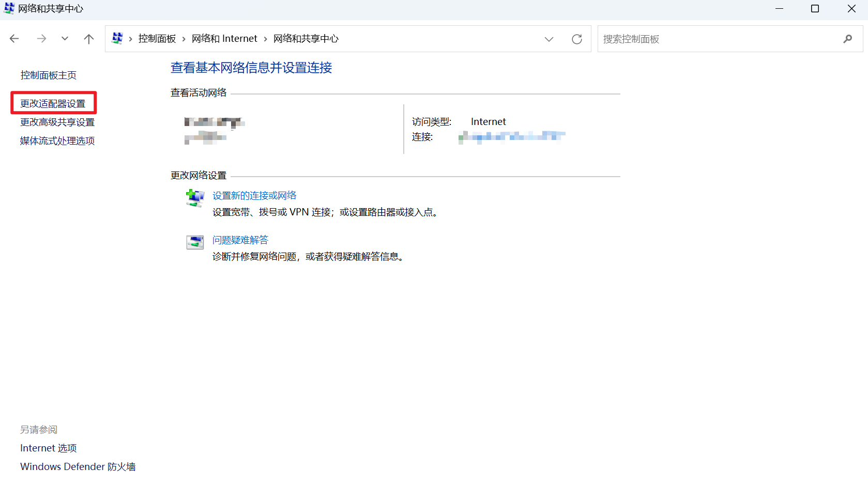868x485 pixels.
Task: Open 更改适配器设置 from the sidebar
Action: (53, 103)
